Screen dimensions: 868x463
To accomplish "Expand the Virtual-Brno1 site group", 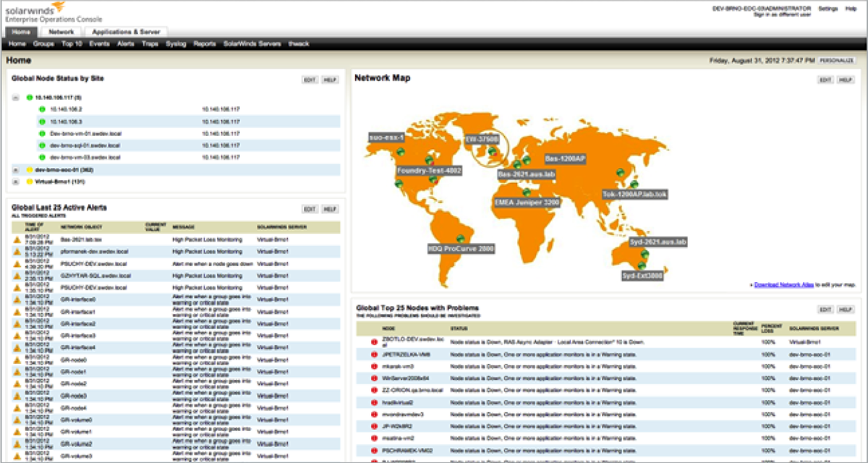I will pyautogui.click(x=16, y=182).
